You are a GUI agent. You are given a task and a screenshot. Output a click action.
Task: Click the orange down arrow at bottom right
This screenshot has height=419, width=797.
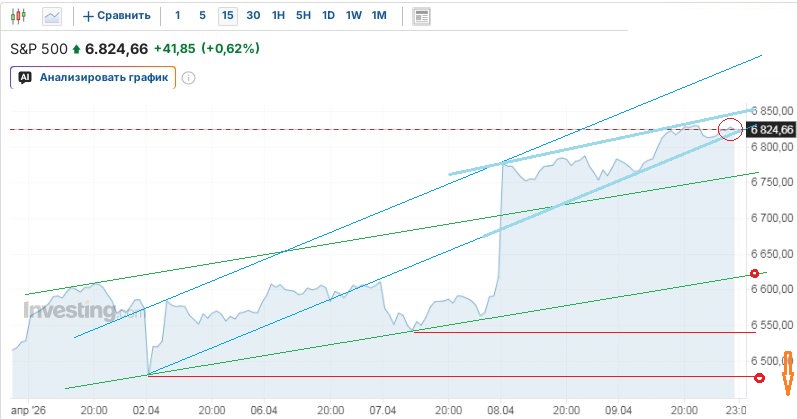[x=788, y=371]
